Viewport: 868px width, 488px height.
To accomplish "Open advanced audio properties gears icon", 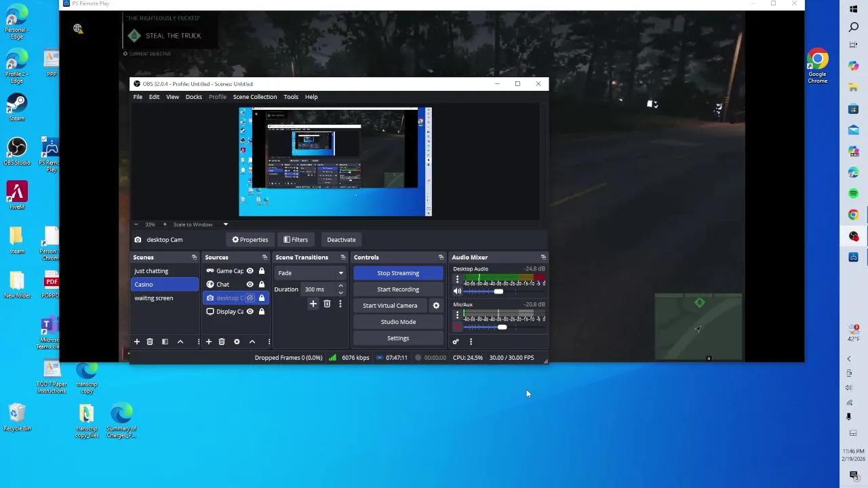I will 456,342.
